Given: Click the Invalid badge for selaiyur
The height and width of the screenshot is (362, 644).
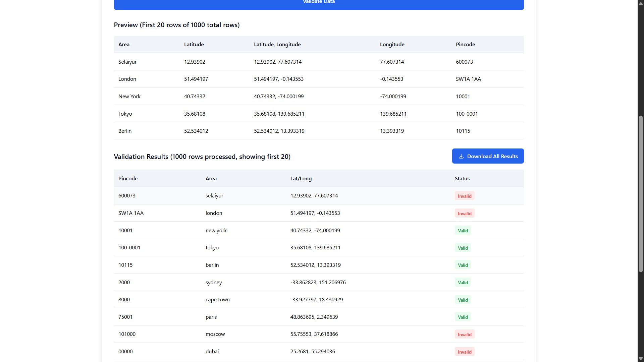Looking at the screenshot, I should [x=464, y=196].
